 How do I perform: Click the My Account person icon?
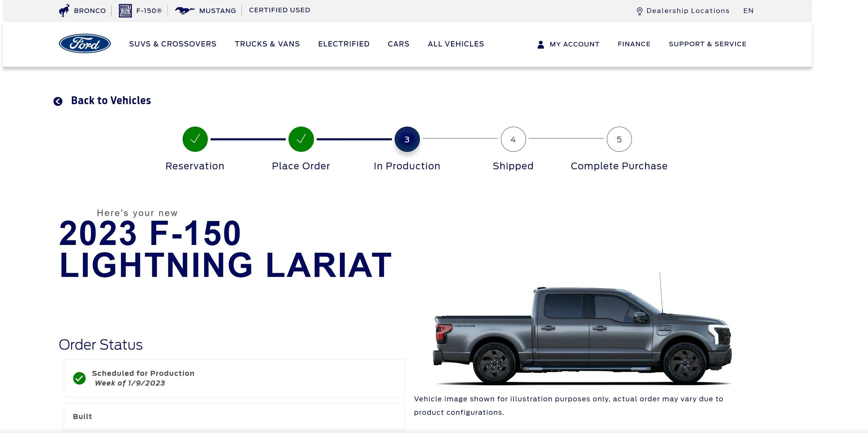pos(540,45)
